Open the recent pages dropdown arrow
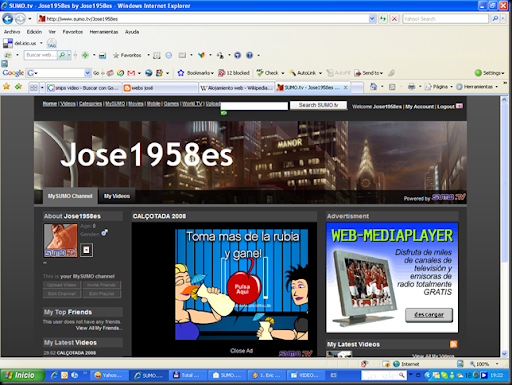Viewport: 512px width, 385px height. (x=30, y=19)
